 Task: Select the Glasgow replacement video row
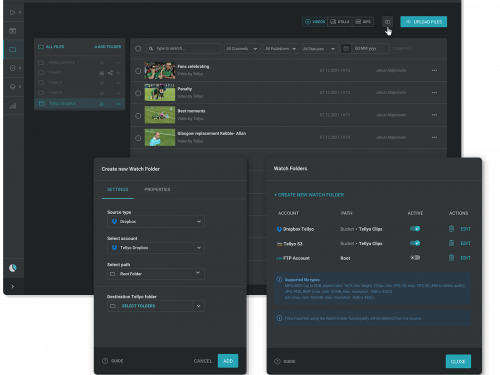[138, 138]
